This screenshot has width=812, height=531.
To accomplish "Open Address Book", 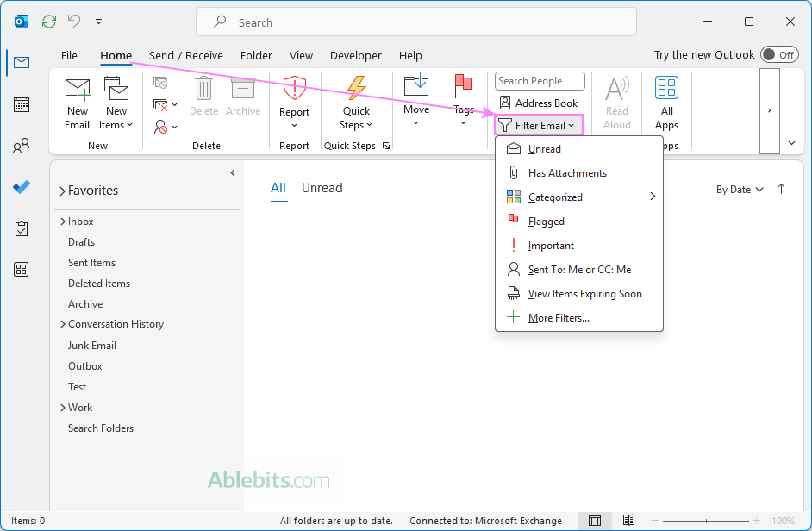I will (539, 103).
